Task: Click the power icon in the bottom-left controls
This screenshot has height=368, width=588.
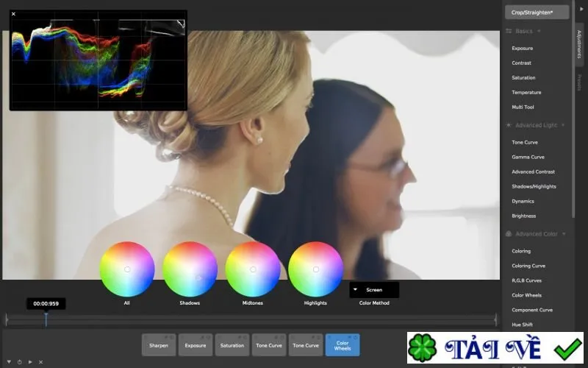Action: pyautogui.click(x=20, y=362)
